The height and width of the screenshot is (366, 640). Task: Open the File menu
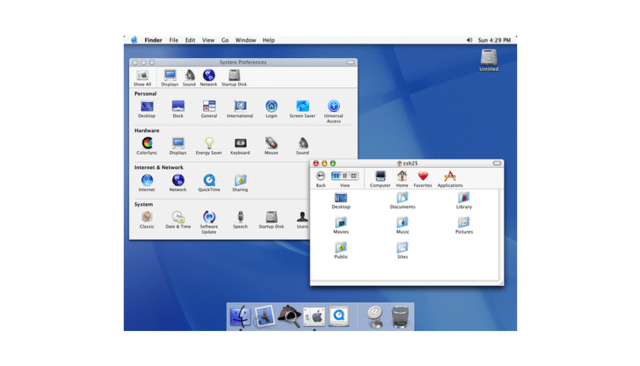pyautogui.click(x=174, y=40)
